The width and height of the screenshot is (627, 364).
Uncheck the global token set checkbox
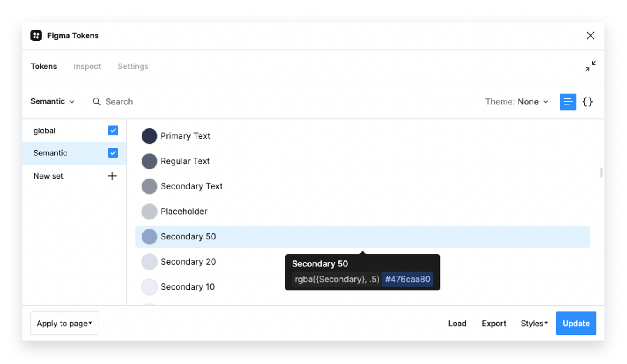tap(113, 131)
